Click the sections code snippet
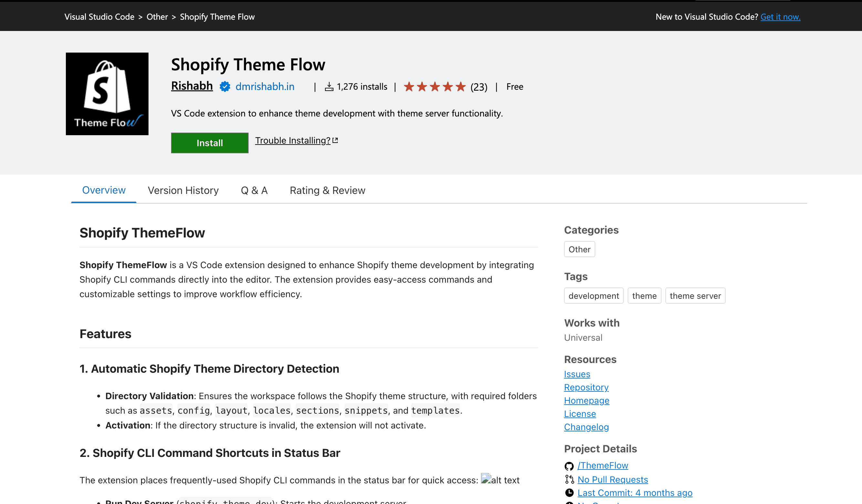Screen dimensions: 862x504 click(x=317, y=410)
